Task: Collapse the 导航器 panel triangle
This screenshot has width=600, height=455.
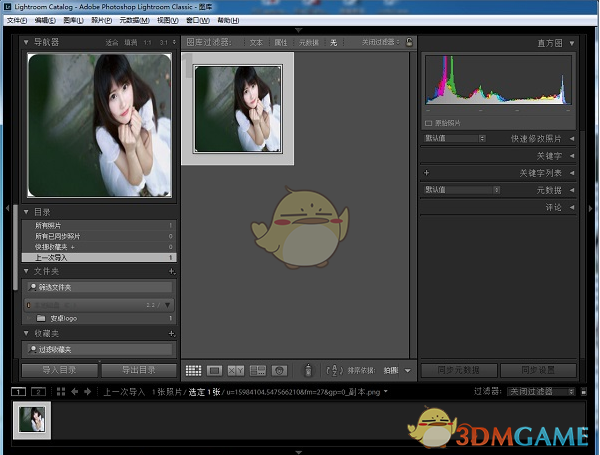Action: [27, 42]
